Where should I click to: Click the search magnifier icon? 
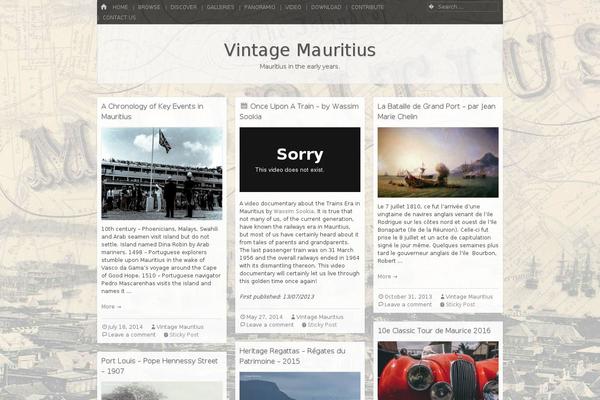[x=431, y=7]
